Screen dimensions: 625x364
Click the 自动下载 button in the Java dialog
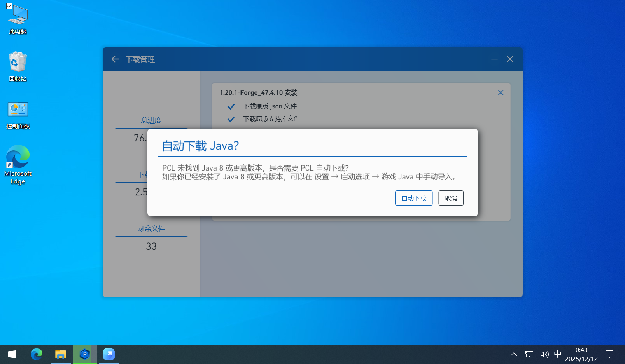click(413, 198)
